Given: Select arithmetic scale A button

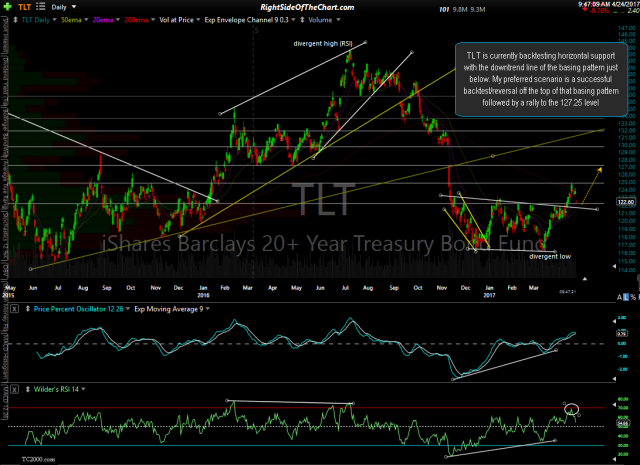Looking at the screenshot, I should [x=619, y=297].
